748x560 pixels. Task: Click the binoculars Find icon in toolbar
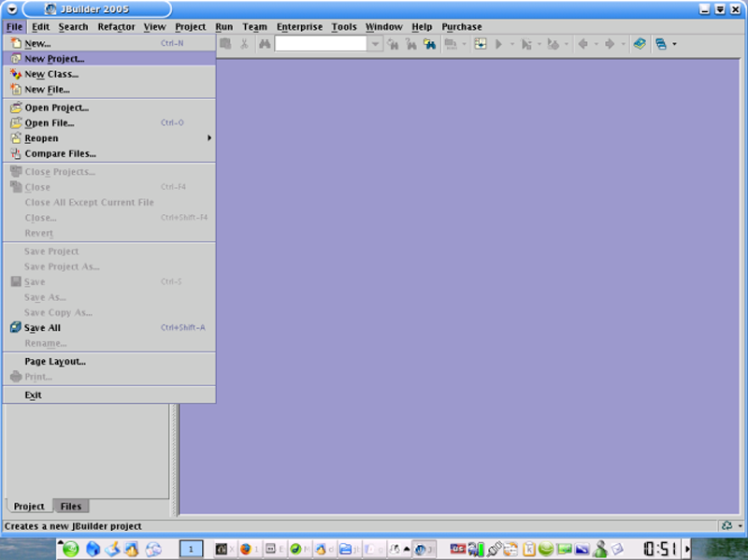265,44
